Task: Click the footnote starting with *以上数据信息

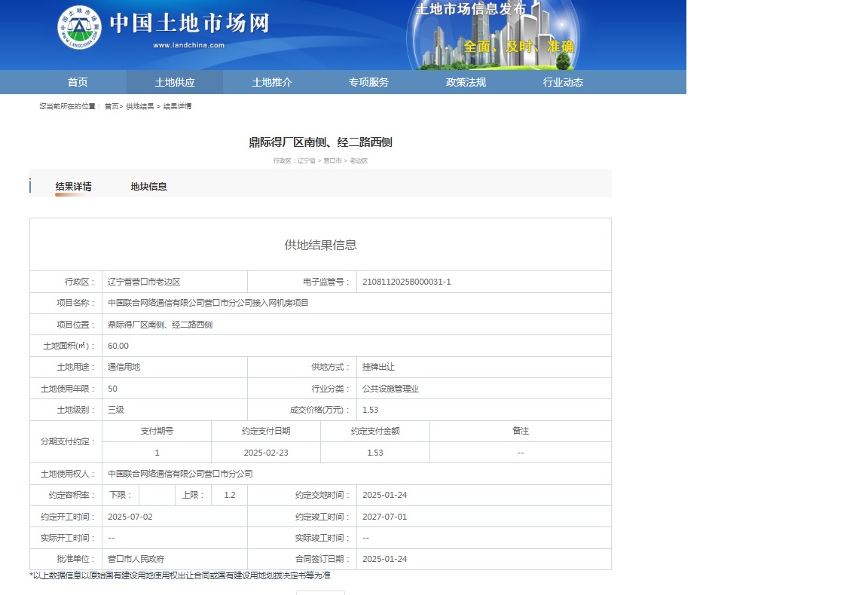Action: click(180, 575)
